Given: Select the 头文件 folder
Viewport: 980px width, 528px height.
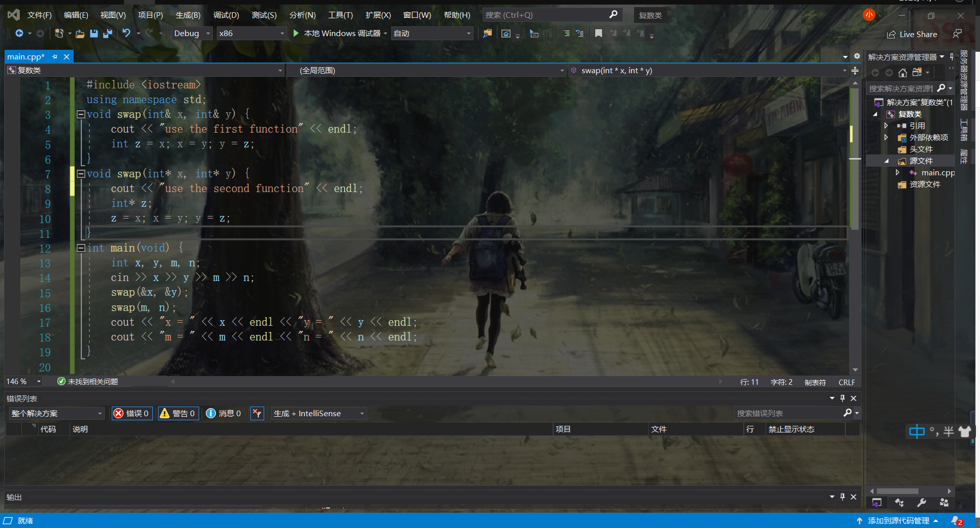Looking at the screenshot, I should click(x=921, y=149).
